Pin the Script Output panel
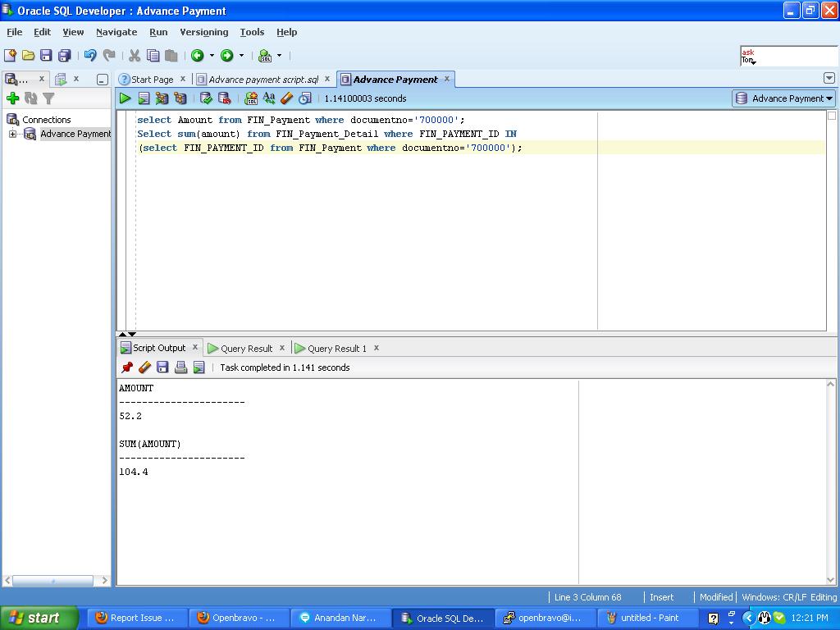This screenshot has height=630, width=840. 126,367
